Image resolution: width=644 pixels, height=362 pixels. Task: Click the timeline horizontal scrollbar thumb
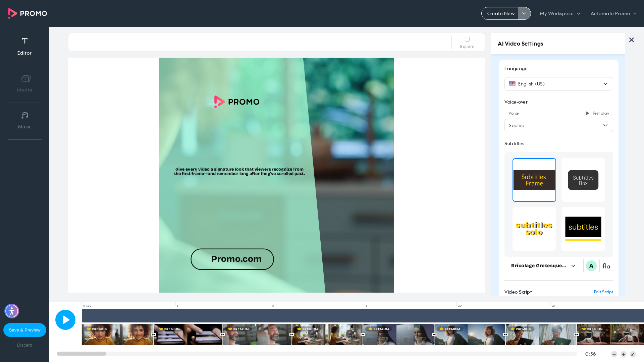point(82,354)
